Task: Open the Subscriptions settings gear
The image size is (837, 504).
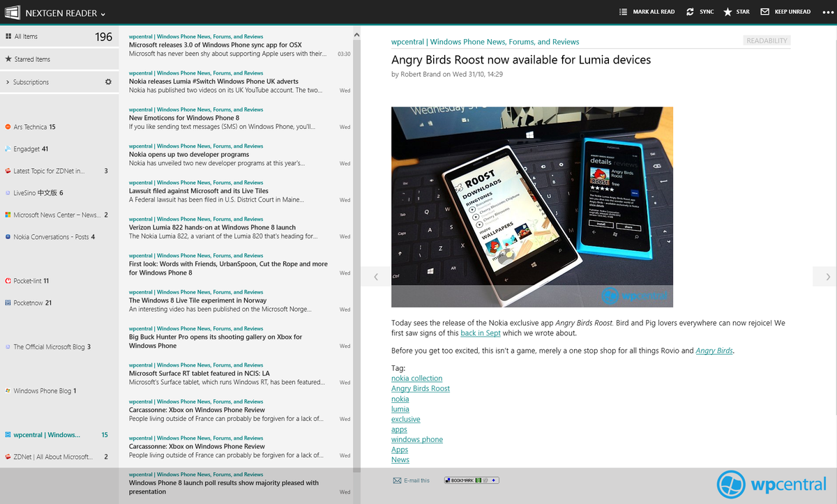Action: click(x=108, y=82)
